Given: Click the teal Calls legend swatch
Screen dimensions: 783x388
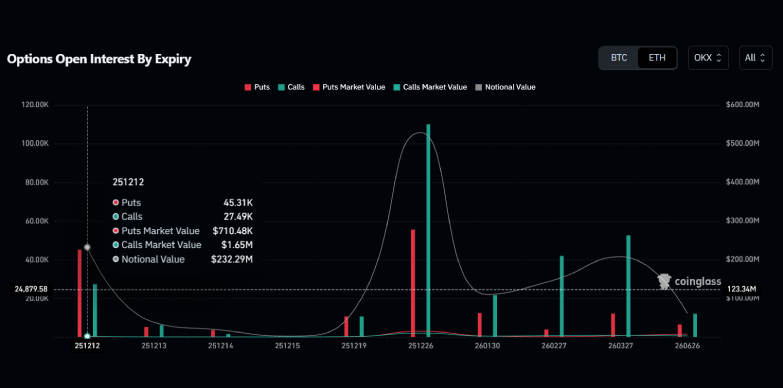Looking at the screenshot, I should tap(281, 87).
